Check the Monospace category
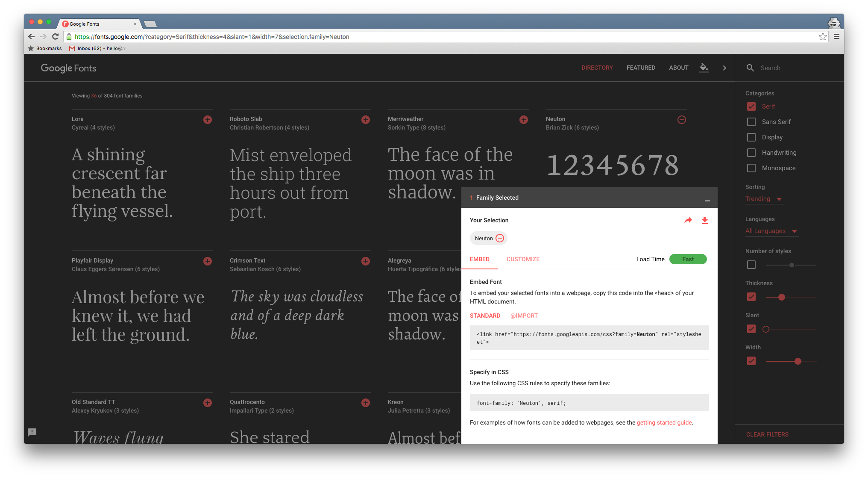This screenshot has width=868, height=478. pos(751,168)
